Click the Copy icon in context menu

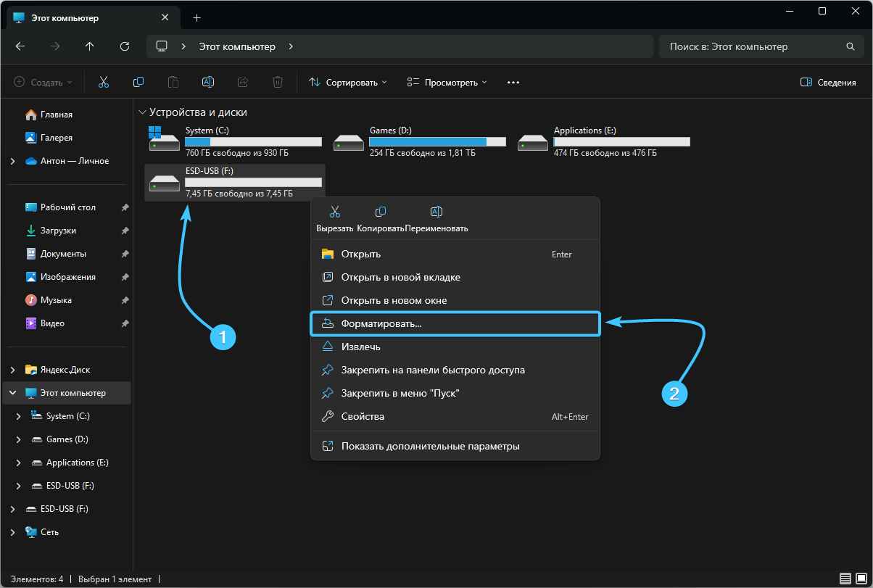(x=381, y=212)
